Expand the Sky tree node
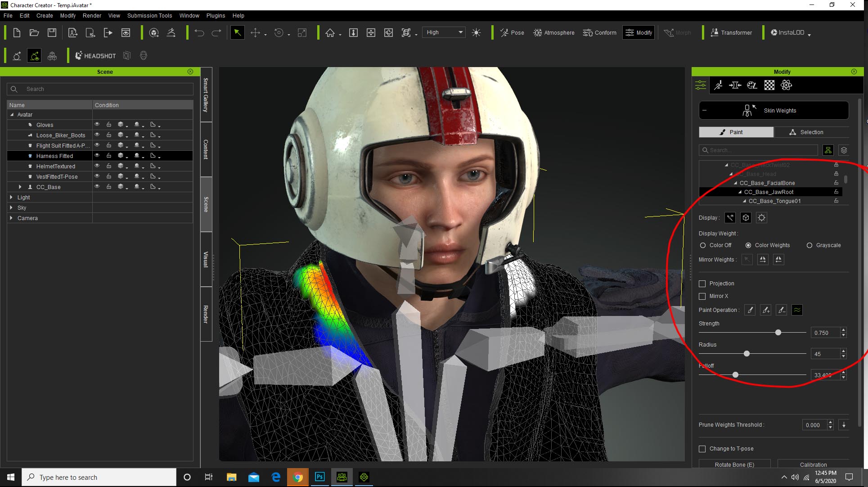This screenshot has height=487, width=868. 11,207
